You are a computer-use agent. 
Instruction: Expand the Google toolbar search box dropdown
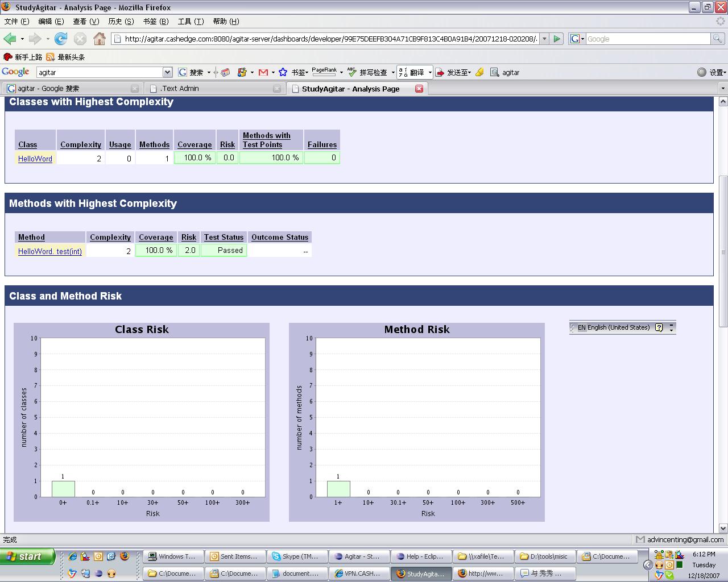tap(167, 72)
